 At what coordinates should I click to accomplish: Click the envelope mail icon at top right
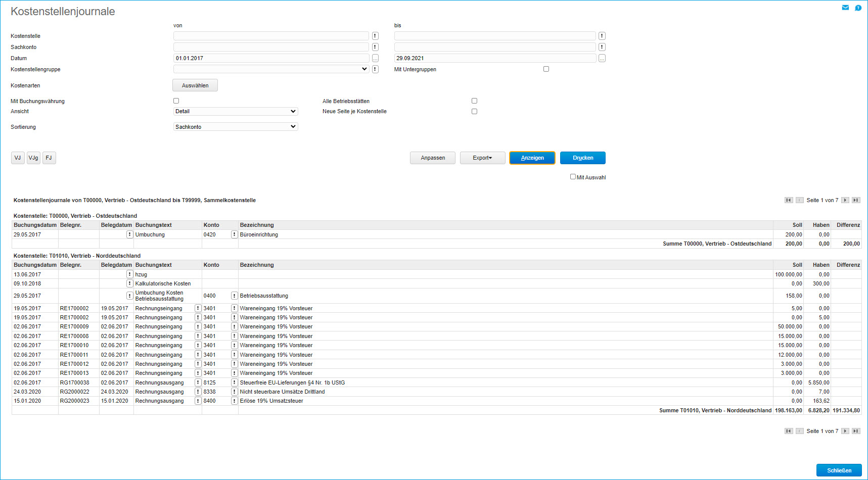845,8
